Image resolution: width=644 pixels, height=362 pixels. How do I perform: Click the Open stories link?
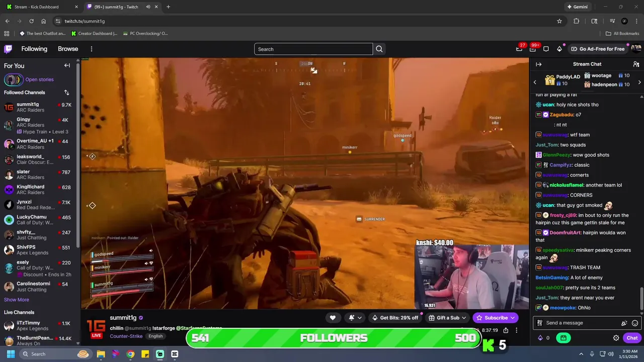click(x=39, y=79)
